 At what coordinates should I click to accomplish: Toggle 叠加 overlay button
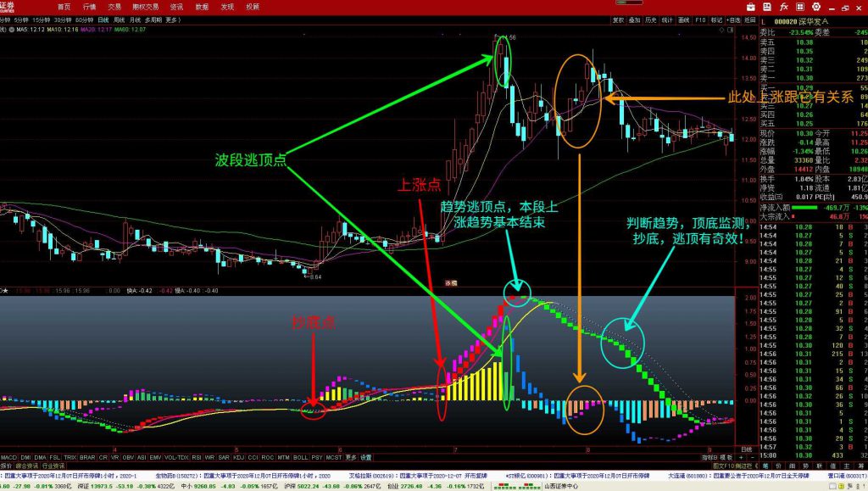point(634,19)
